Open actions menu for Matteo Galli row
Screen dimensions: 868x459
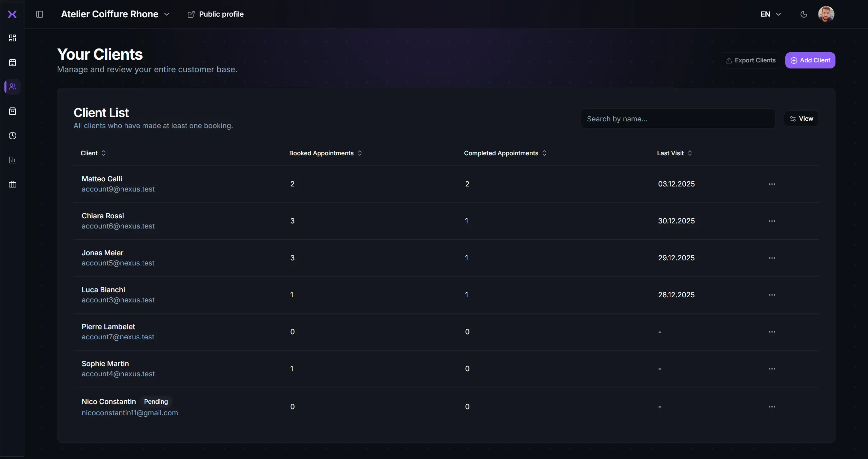coord(772,183)
